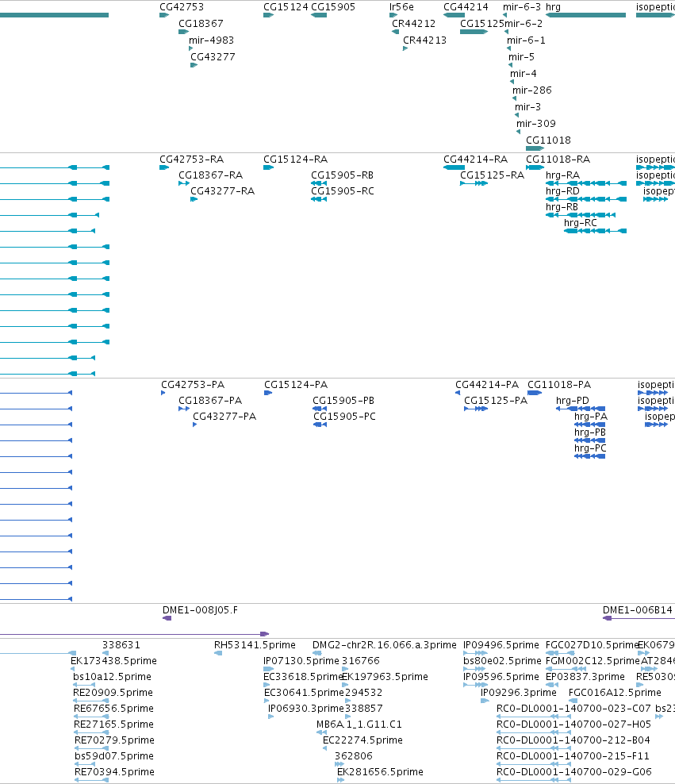Viewport: 675px width, 784px height.
Task: Click the RE20909.5prime EST label
Action: [x=113, y=693]
